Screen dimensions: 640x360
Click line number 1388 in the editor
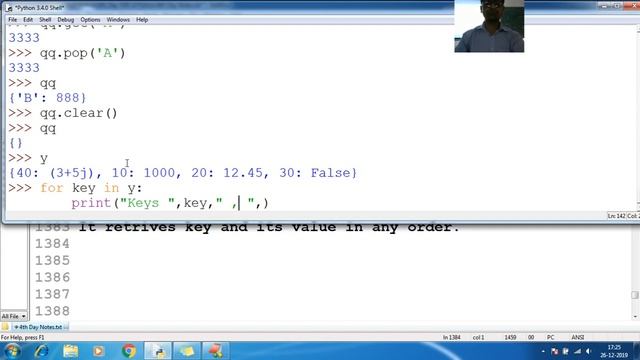coord(52,311)
